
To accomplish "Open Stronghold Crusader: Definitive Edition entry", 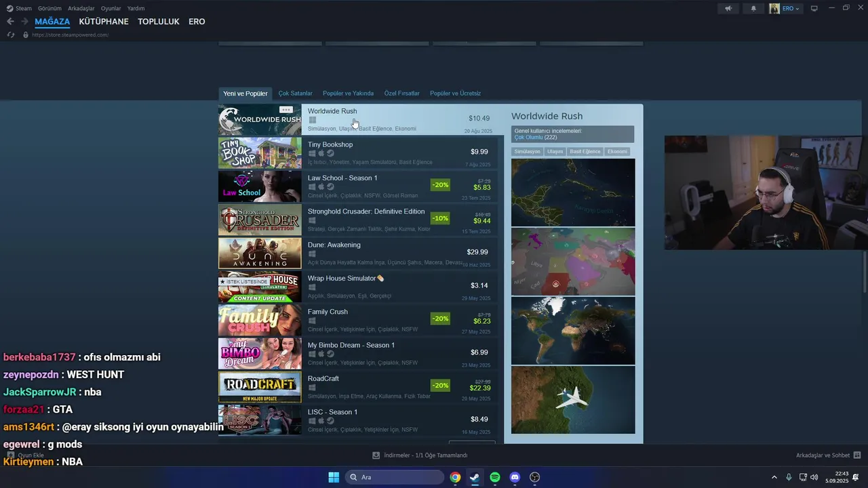I will point(358,220).
